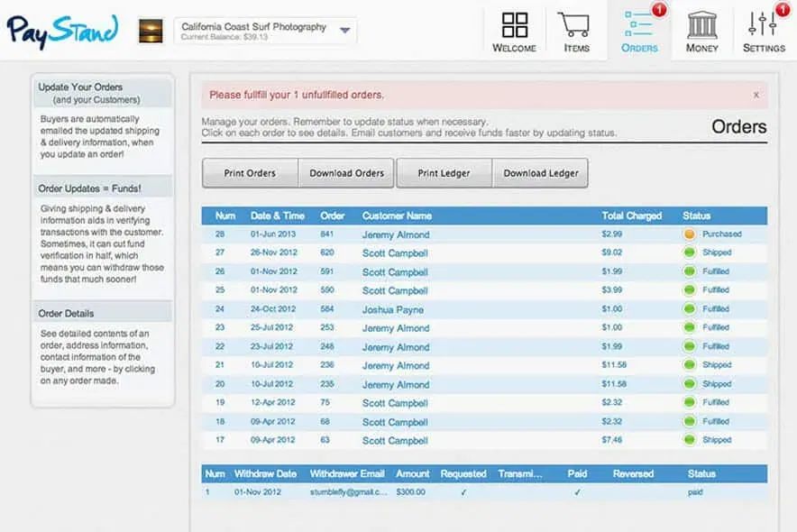Click the Download Orders button
The width and height of the screenshot is (797, 532).
[x=346, y=173]
